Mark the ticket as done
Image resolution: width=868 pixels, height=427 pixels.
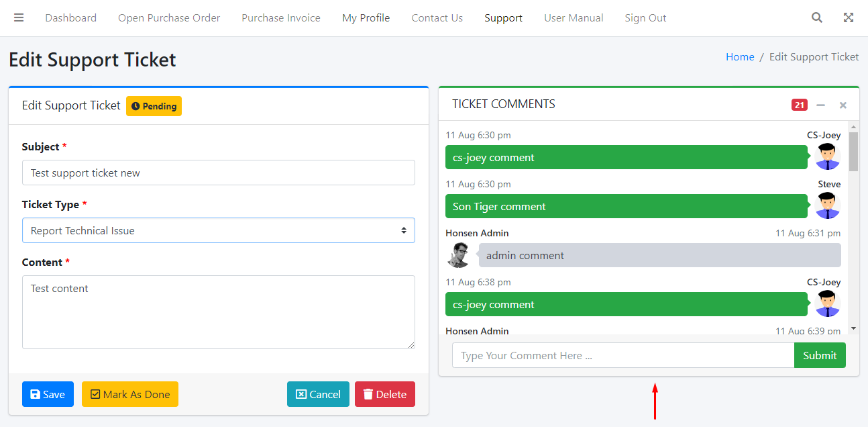[130, 394]
